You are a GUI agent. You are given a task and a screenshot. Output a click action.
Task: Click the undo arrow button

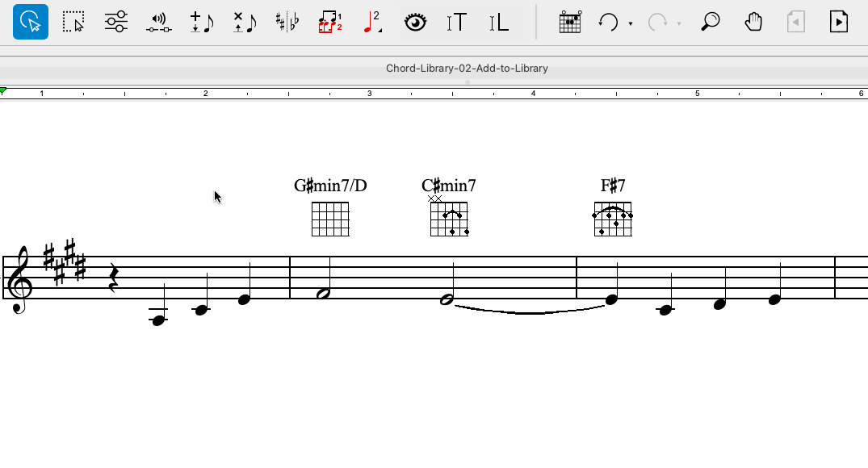[608, 22]
